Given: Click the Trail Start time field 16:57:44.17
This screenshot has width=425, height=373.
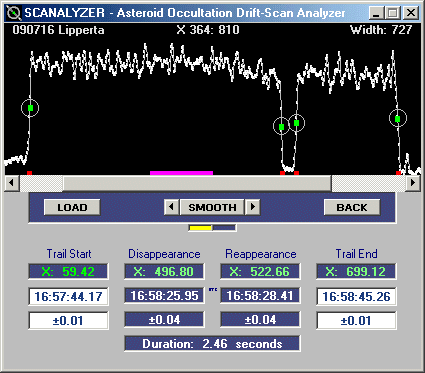Looking at the screenshot, I should point(68,296).
